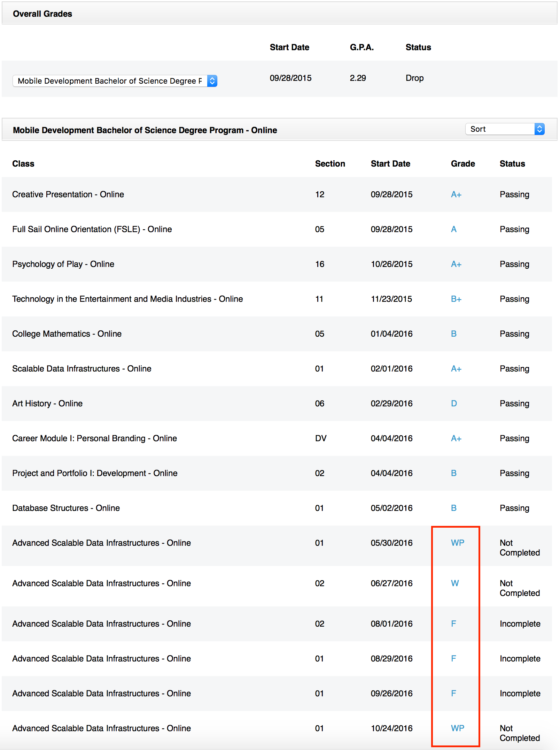Click College Mathematics - Online class
The image size is (560, 750).
pos(67,334)
